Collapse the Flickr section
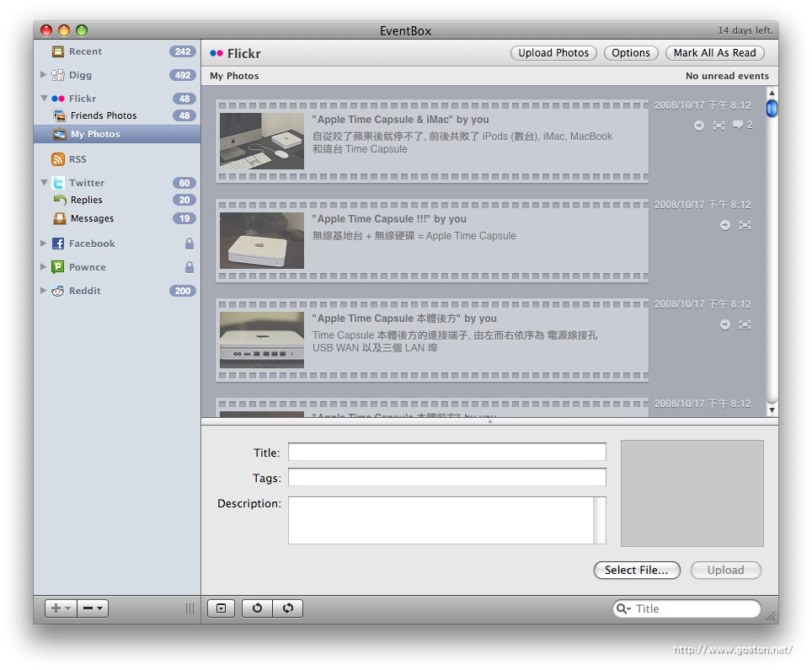 coord(44,98)
